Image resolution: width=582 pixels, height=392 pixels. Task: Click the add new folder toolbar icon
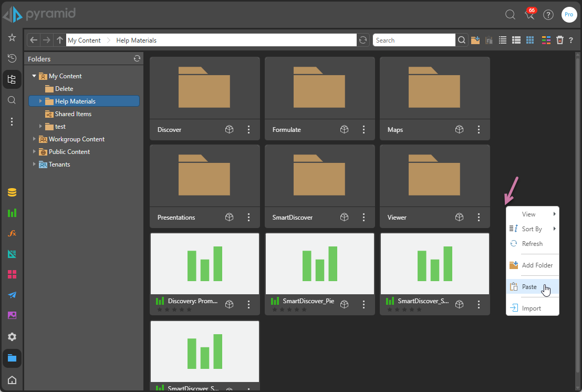pyautogui.click(x=475, y=40)
